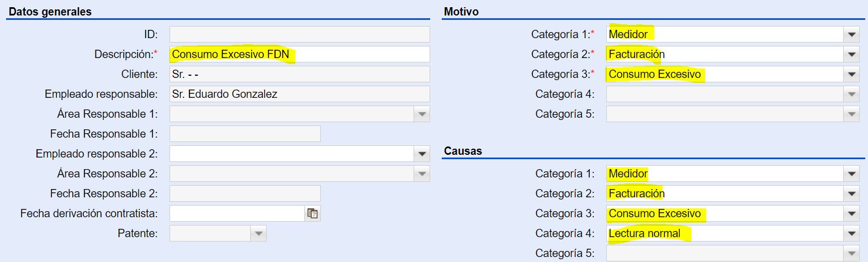The height and width of the screenshot is (262, 868).
Task: Click the Descripción field with Consumo Excesivo FDN
Action: (x=299, y=54)
